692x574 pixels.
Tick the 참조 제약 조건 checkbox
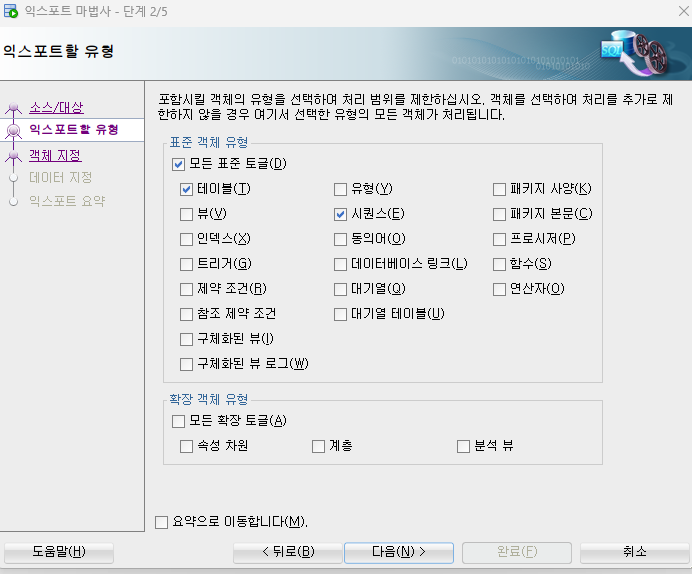point(186,315)
